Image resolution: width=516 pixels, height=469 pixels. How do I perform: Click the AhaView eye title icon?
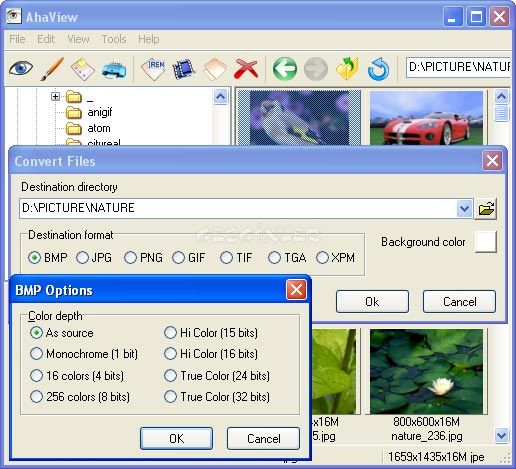click(x=14, y=16)
